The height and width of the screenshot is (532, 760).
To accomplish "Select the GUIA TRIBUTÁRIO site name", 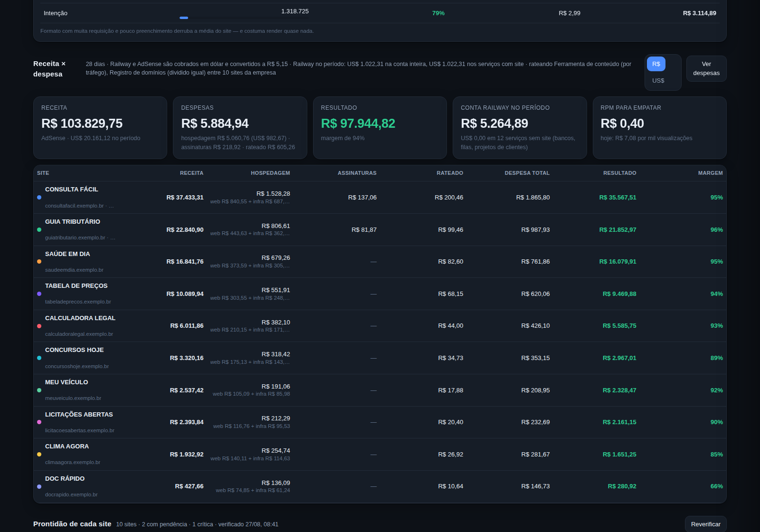I will click(x=73, y=222).
